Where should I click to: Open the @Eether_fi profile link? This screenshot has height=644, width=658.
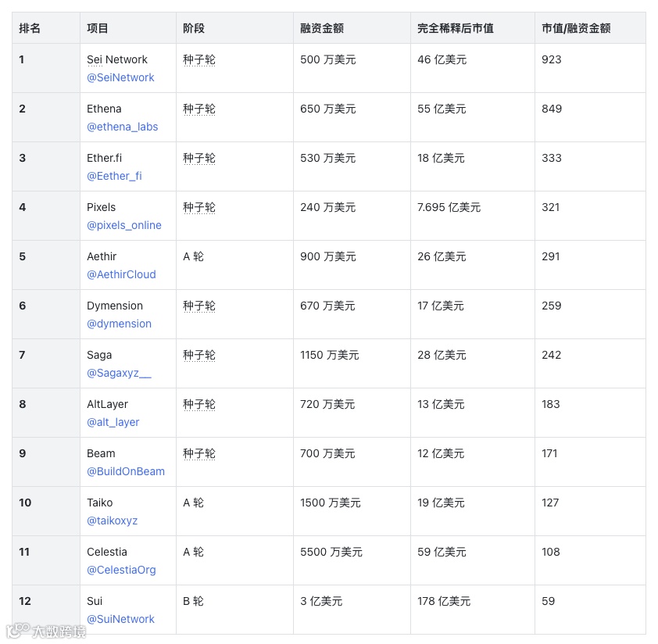coord(114,176)
